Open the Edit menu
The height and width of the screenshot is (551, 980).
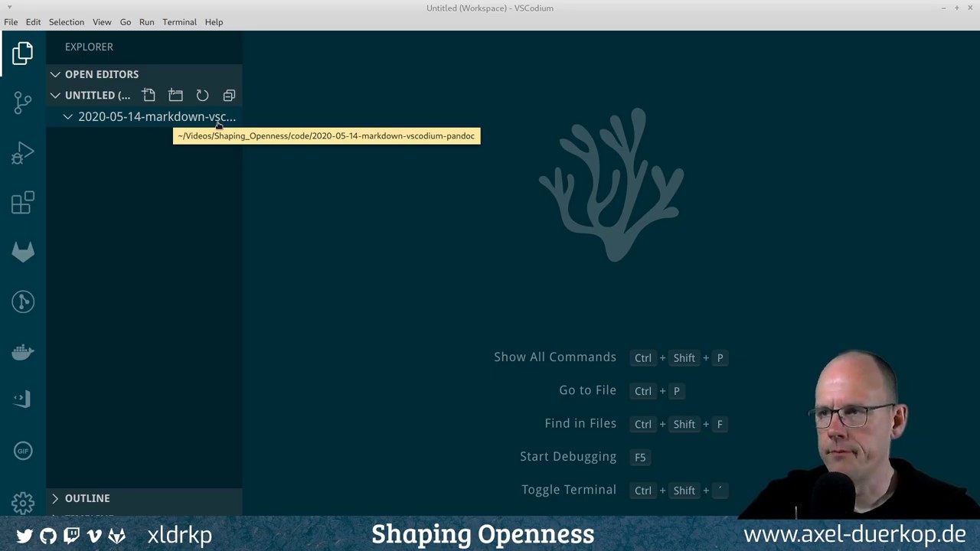[x=33, y=22]
